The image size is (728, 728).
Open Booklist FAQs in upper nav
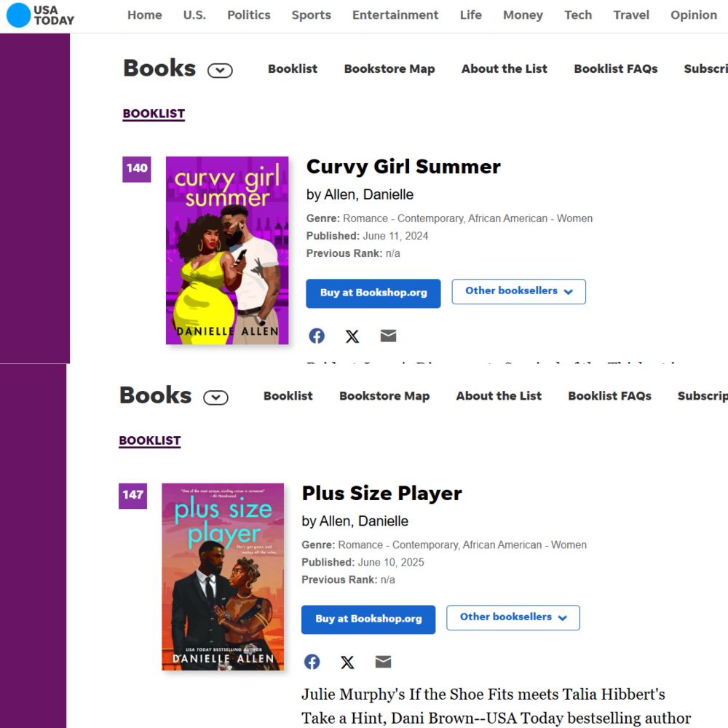click(616, 68)
